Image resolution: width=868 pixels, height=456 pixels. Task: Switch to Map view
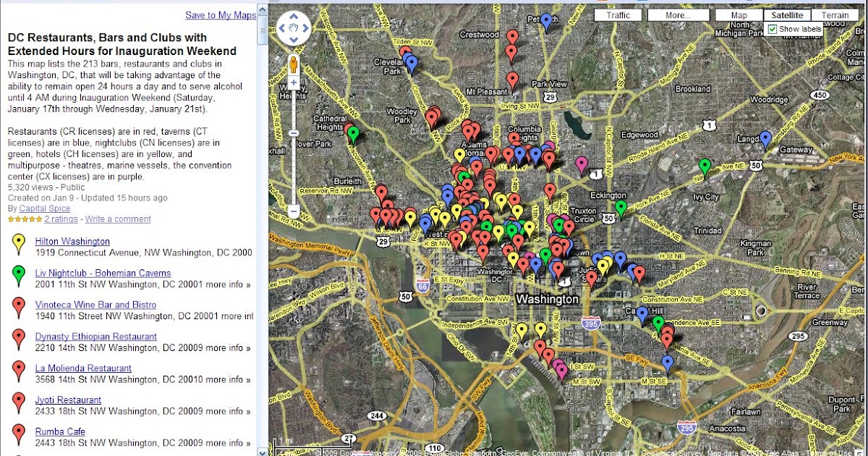[739, 15]
